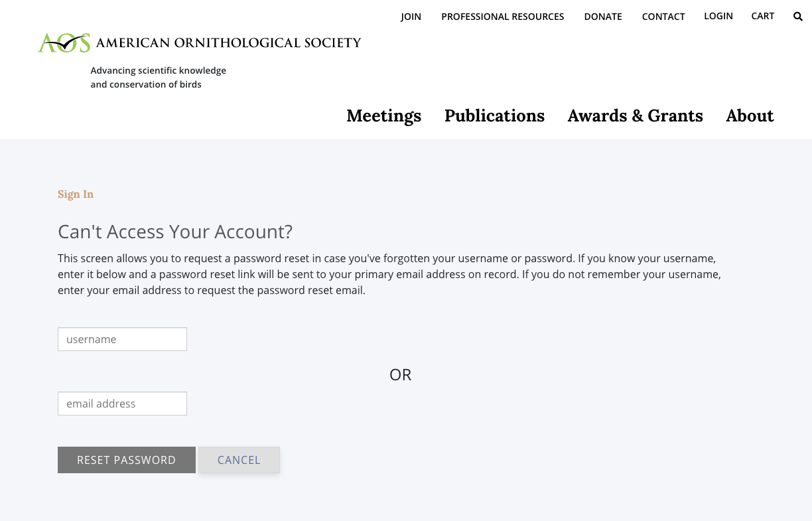Click the JOIN link
This screenshot has width=812, height=521.
coord(411,17)
